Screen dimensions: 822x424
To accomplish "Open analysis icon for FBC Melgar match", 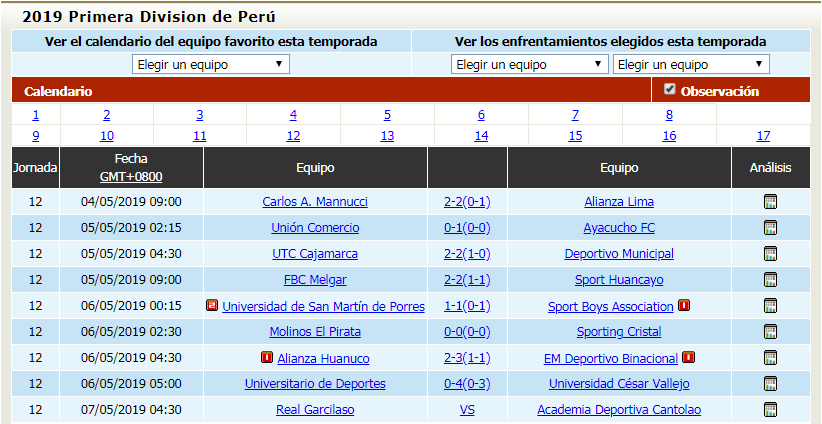I will 770,279.
